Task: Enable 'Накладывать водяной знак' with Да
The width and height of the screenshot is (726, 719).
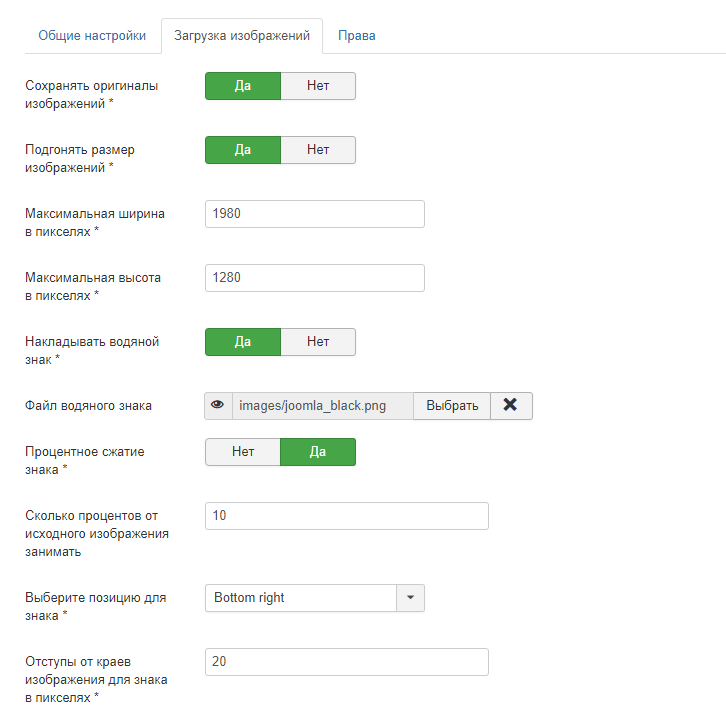Action: point(243,342)
